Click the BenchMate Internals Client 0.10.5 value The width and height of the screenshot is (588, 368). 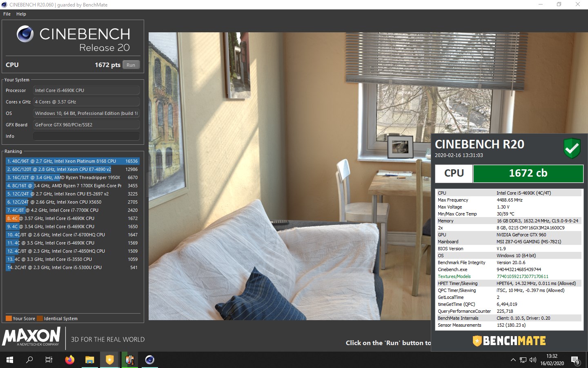click(523, 318)
